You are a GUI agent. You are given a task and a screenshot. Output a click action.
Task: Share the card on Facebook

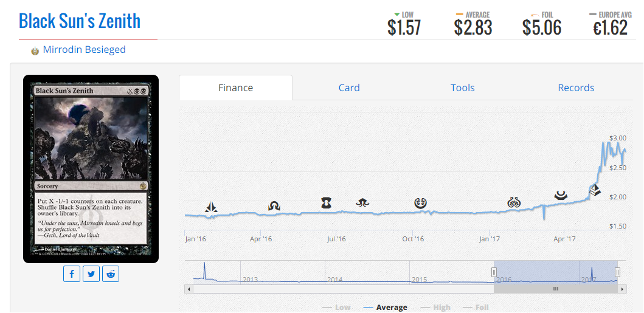coord(72,274)
